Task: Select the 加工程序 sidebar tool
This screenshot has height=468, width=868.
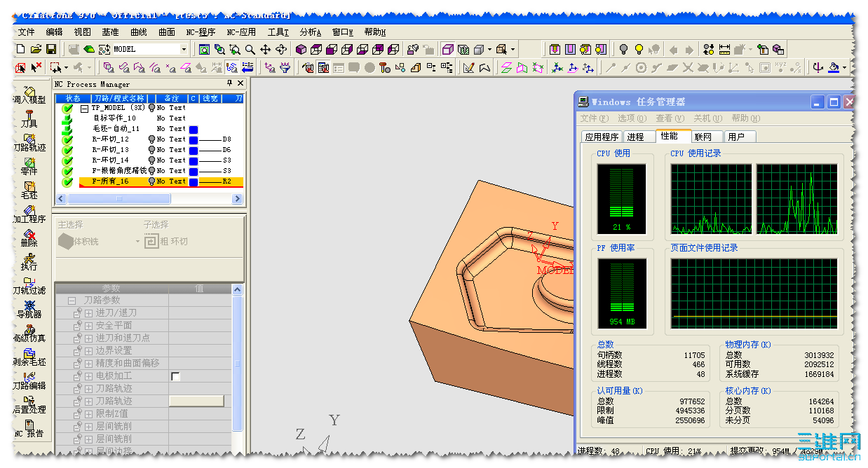Action: pos(29,214)
